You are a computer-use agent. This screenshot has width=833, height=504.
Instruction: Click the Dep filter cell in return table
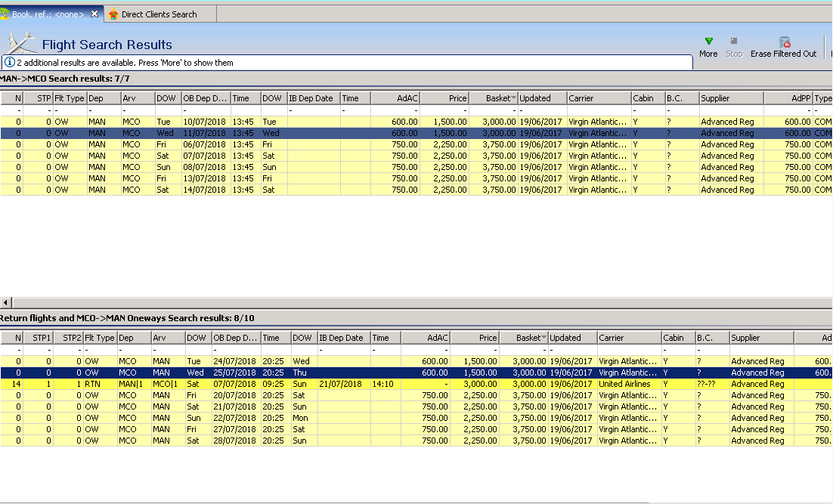click(133, 350)
